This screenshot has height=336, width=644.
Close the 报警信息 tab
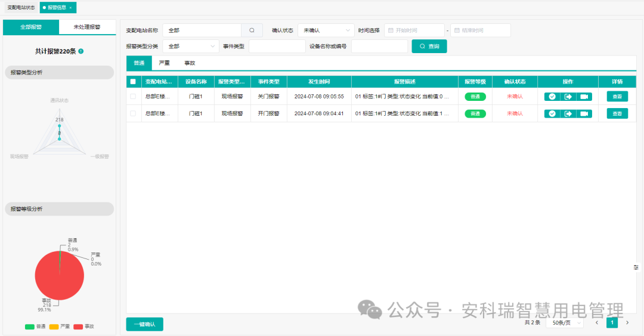[x=70, y=8]
